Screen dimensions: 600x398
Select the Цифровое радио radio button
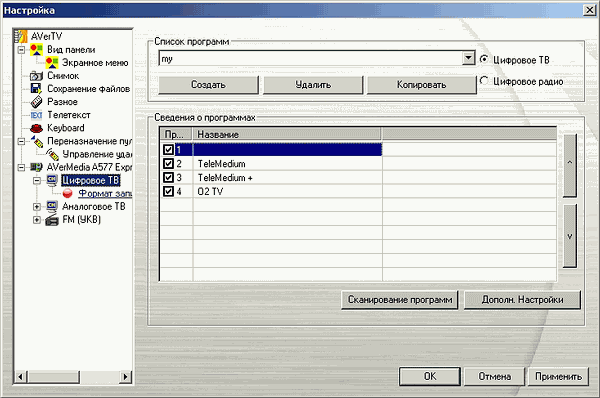484,81
